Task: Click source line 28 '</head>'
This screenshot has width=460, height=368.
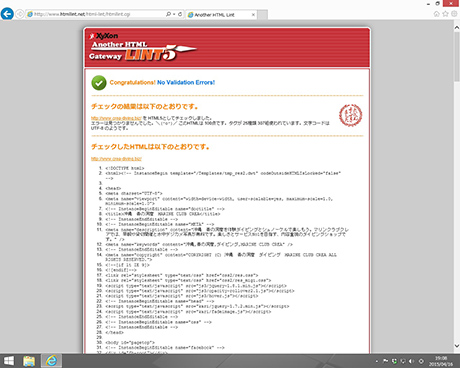Action: [x=114, y=332]
